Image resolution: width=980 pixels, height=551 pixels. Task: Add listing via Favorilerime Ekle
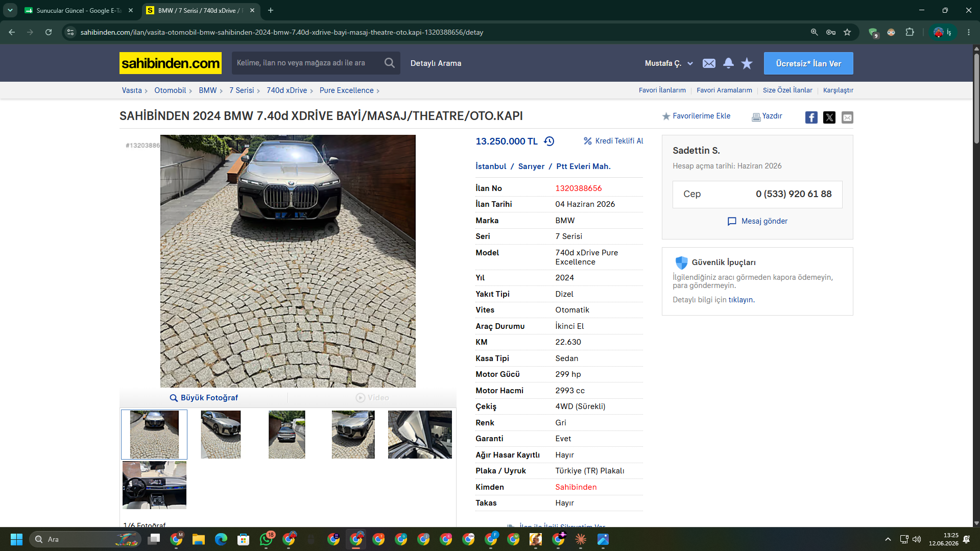coord(696,116)
